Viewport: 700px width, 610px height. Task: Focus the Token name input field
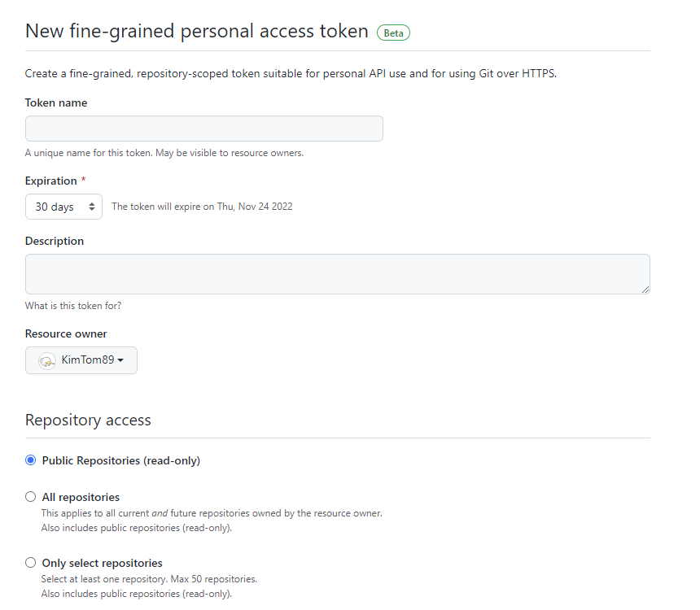click(x=203, y=129)
